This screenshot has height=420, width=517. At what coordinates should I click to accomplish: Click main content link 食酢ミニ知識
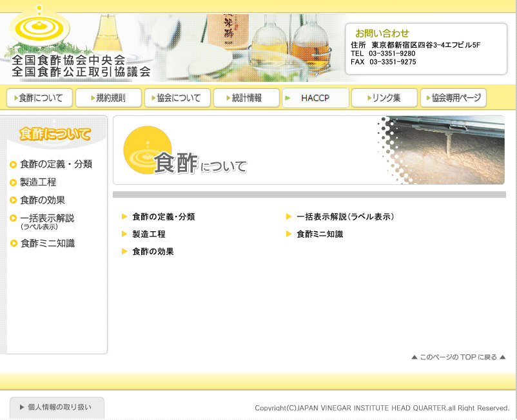click(320, 234)
